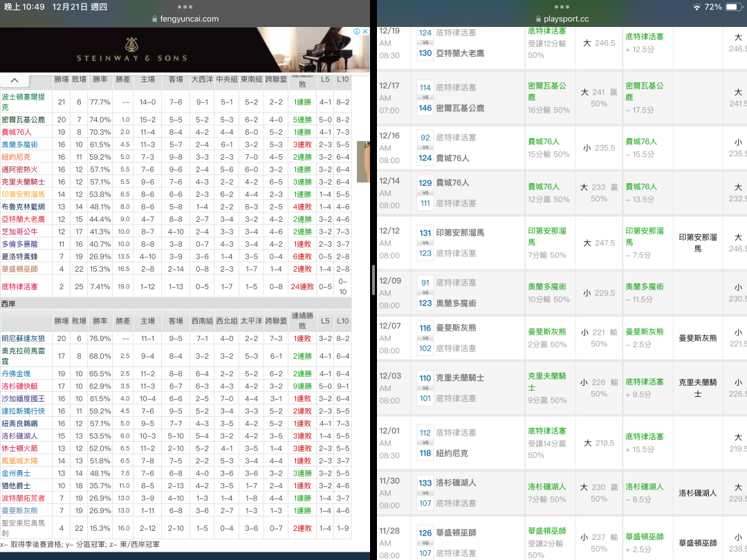Check the battery status icon
The image size is (747, 560).
(x=734, y=7)
